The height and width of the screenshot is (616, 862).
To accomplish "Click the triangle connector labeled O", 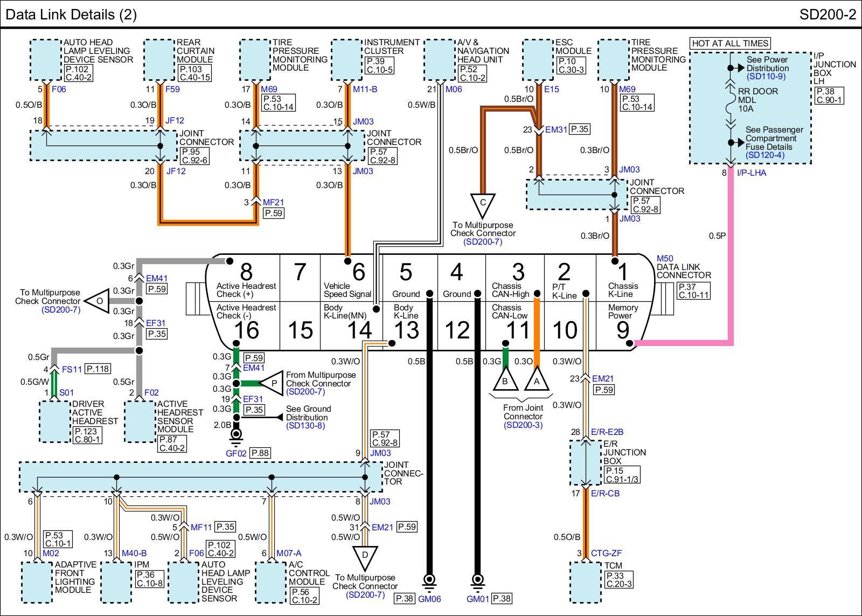I will click(x=100, y=301).
